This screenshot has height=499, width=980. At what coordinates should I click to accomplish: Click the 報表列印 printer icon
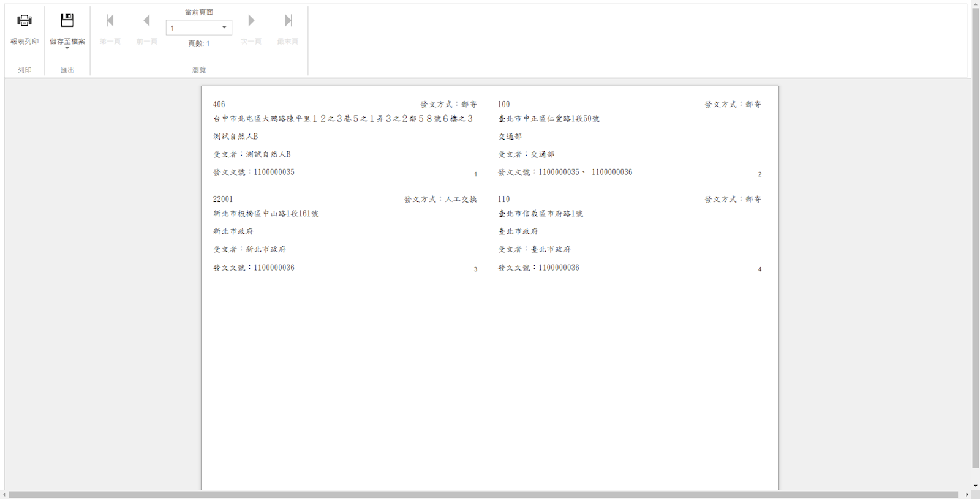click(24, 21)
